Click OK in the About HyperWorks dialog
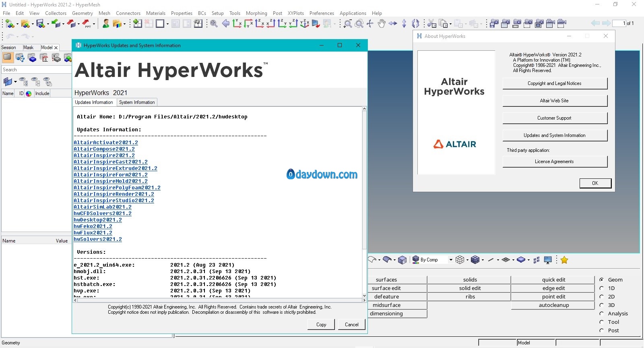 click(595, 183)
